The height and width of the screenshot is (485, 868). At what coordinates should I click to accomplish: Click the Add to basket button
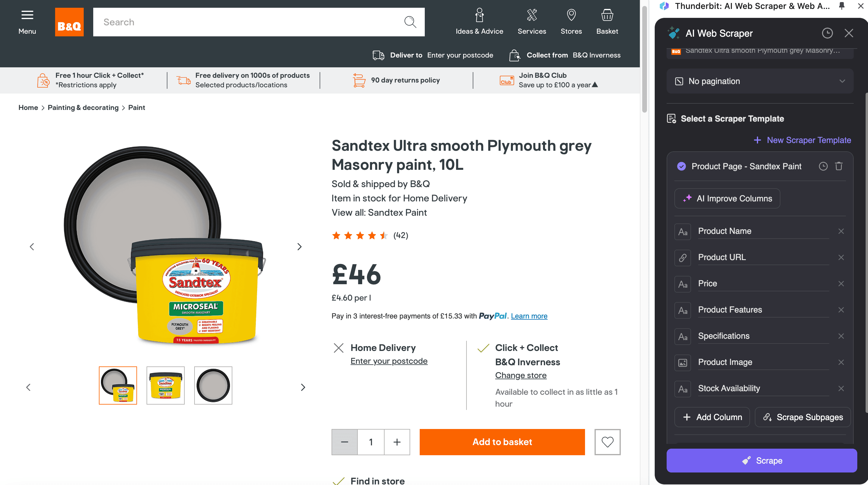tap(502, 442)
